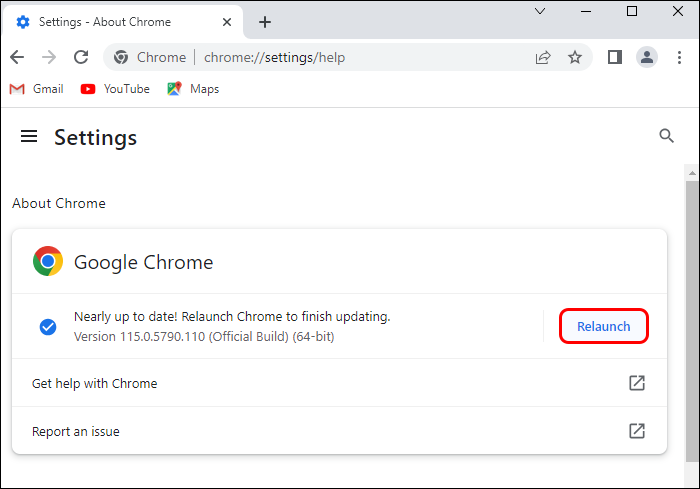Select the Settings - About Chrome tab
The height and width of the screenshot is (489, 700).
[110, 22]
